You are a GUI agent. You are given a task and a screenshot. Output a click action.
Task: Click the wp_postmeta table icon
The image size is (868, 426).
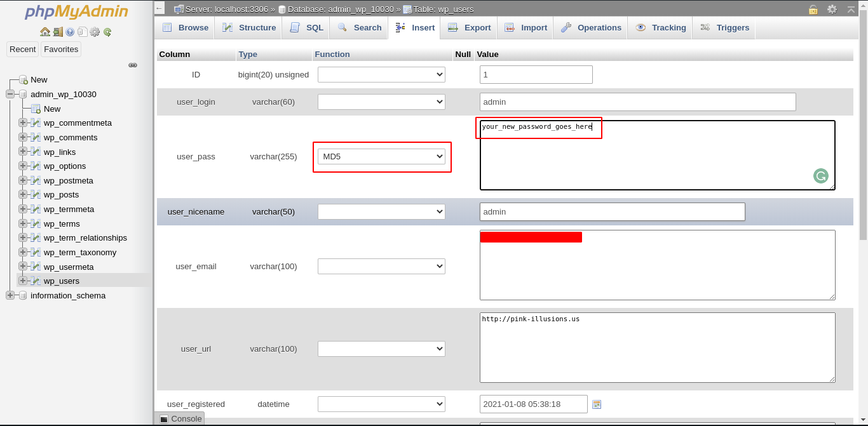click(x=36, y=180)
